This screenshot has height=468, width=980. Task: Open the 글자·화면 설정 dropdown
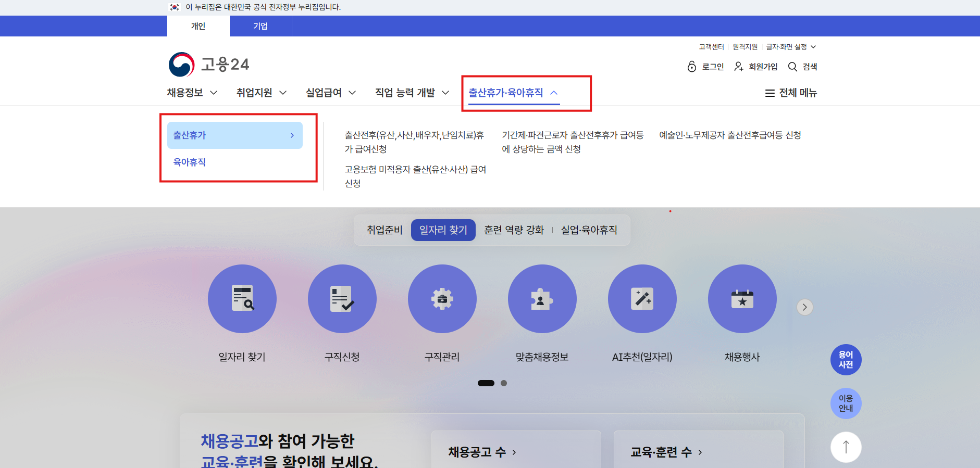coord(791,47)
